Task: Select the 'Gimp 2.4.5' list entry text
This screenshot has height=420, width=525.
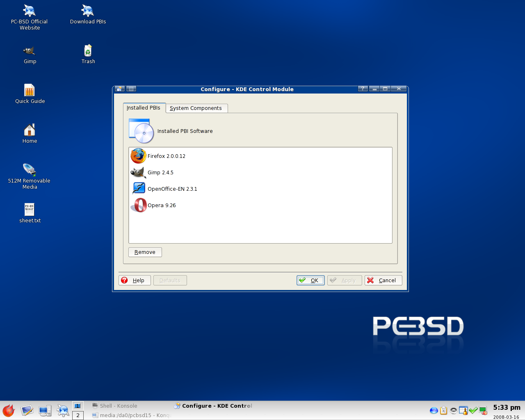Action: 160,173
